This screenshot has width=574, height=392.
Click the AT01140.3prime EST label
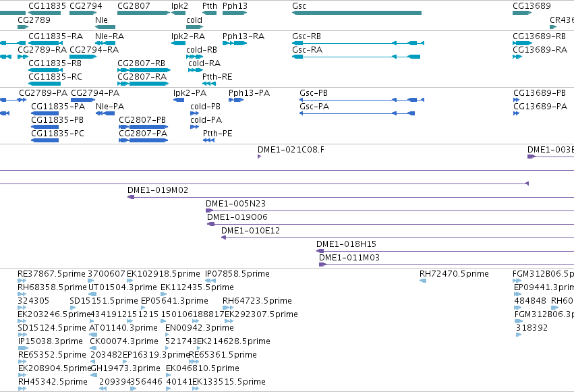(123, 328)
